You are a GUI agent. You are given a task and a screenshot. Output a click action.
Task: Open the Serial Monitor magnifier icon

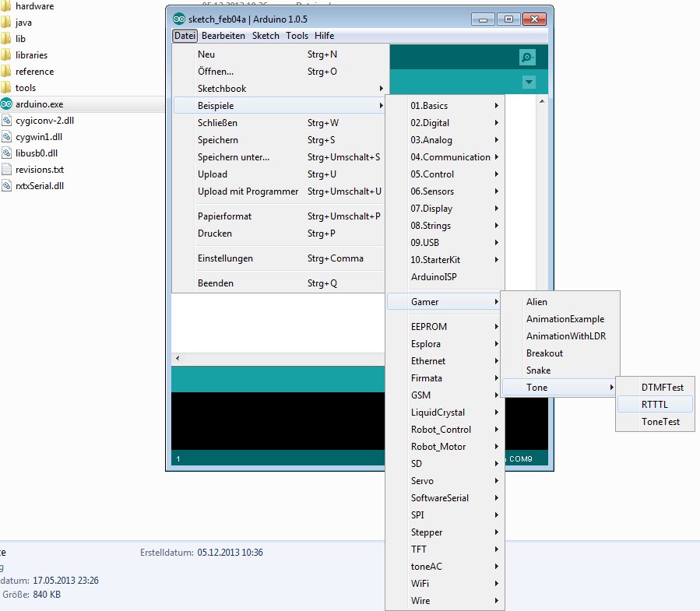tap(528, 58)
